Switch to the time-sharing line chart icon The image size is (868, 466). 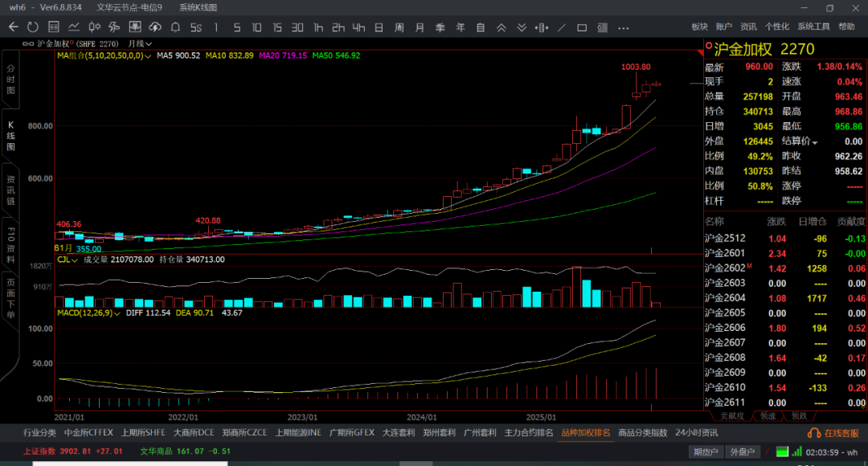point(74,27)
